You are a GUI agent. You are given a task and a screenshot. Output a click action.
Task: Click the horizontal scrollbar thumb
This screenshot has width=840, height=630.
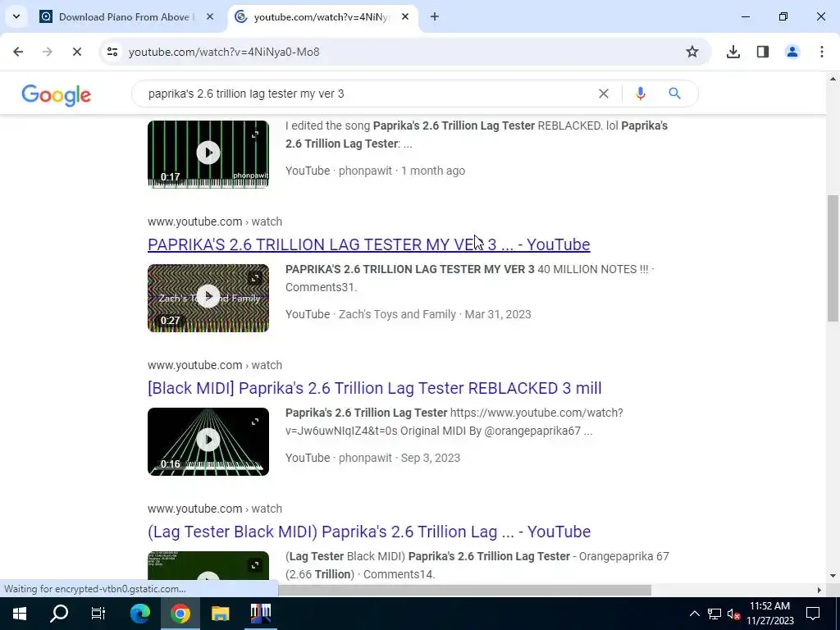click(463, 591)
